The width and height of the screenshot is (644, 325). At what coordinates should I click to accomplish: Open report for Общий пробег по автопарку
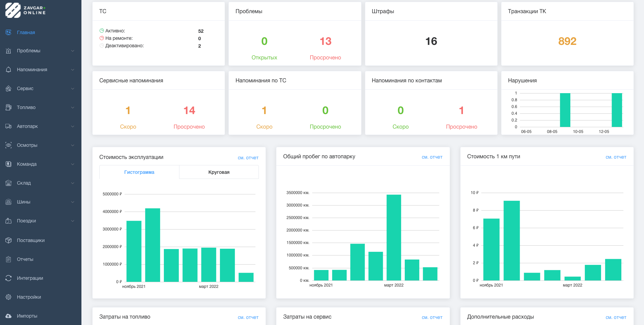(432, 157)
